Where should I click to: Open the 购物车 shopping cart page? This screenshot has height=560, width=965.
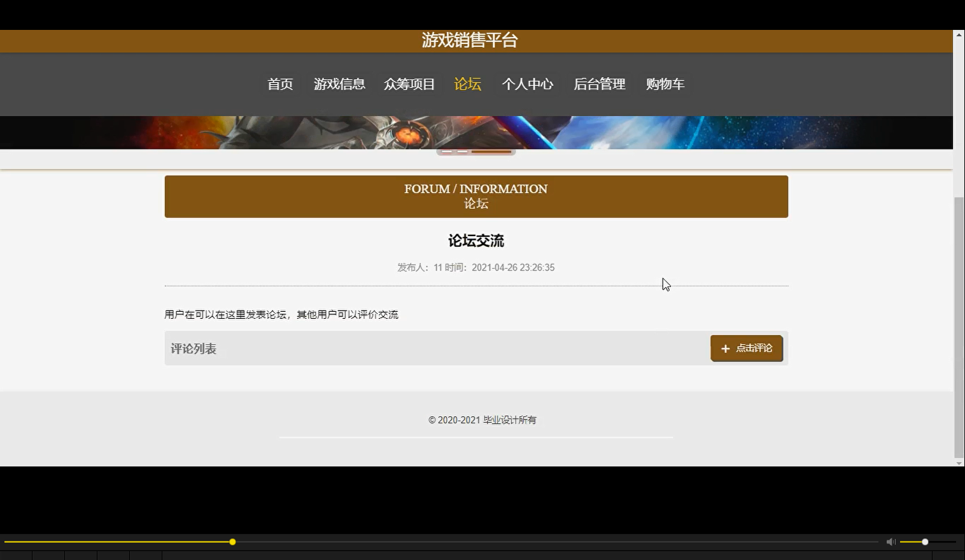pyautogui.click(x=665, y=84)
